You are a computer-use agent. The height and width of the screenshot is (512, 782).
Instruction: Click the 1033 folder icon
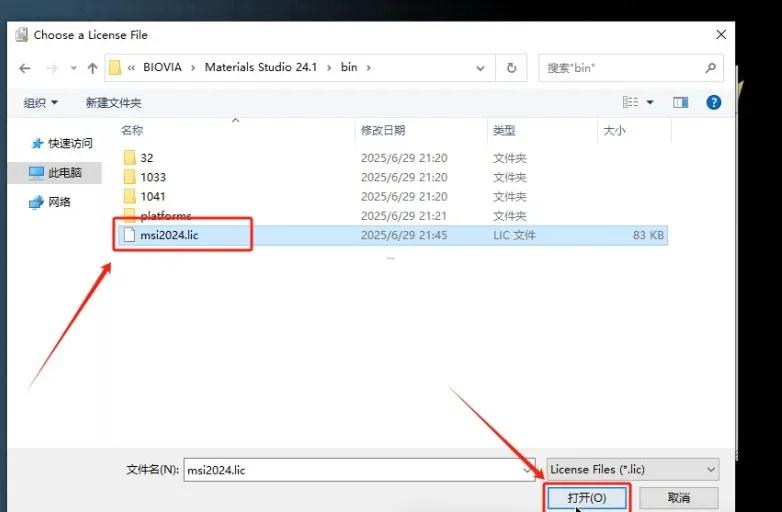pyautogui.click(x=130, y=177)
